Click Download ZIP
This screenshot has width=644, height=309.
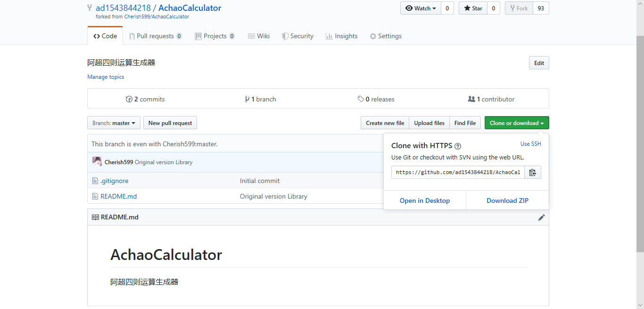507,200
